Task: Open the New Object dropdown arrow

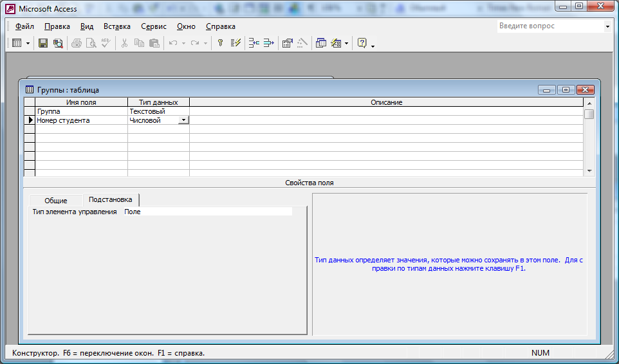Action: coord(347,43)
